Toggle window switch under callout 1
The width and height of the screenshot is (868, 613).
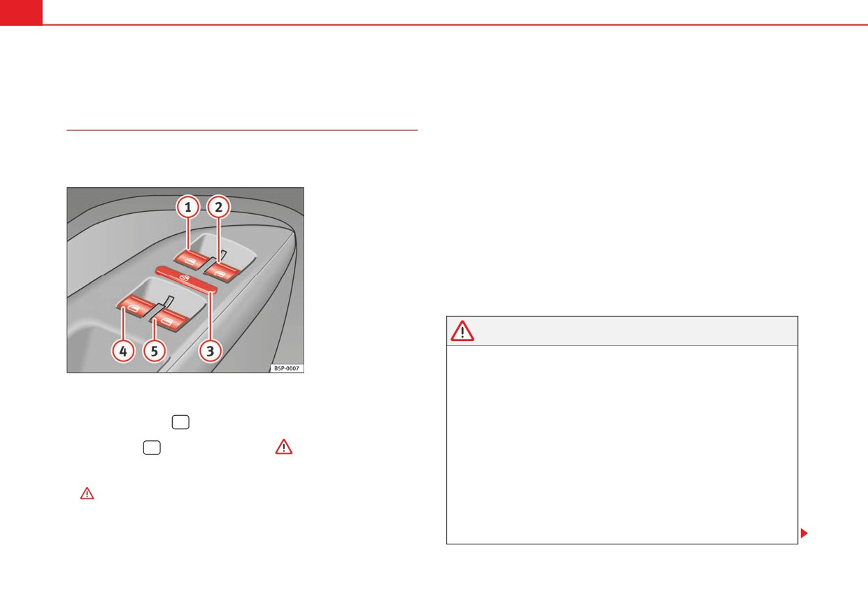pos(192,260)
